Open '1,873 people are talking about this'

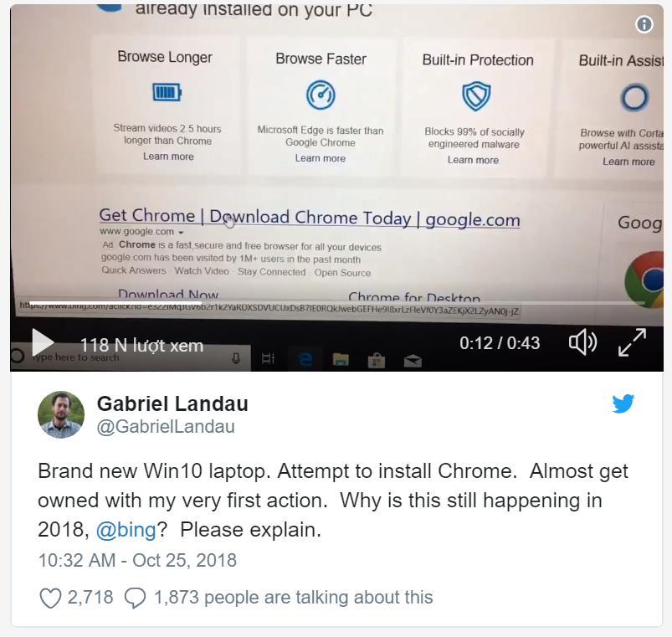(x=293, y=598)
